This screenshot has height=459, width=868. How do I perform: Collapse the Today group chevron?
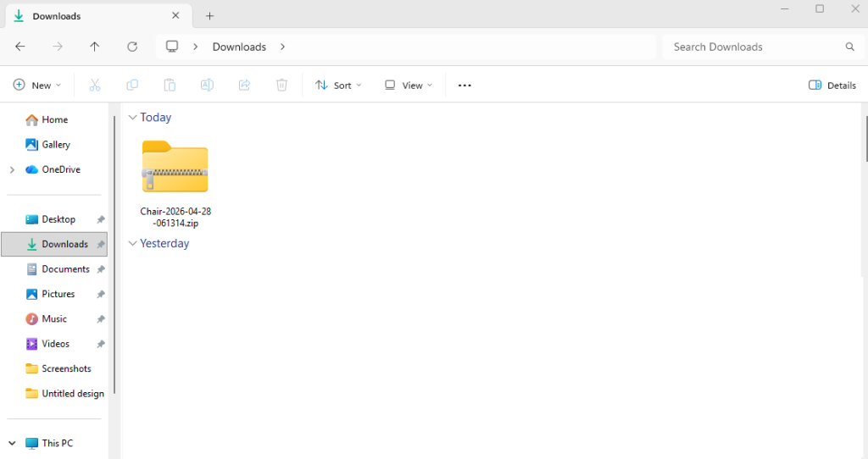click(x=132, y=117)
